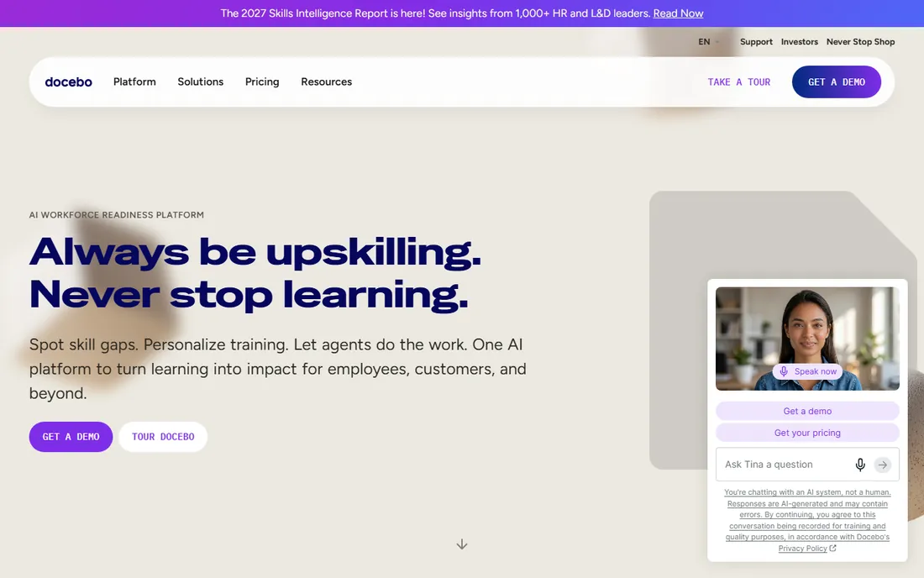924x578 pixels.
Task: Click the AI WORKFORCE READINESS PLATFORM label
Action: point(117,215)
